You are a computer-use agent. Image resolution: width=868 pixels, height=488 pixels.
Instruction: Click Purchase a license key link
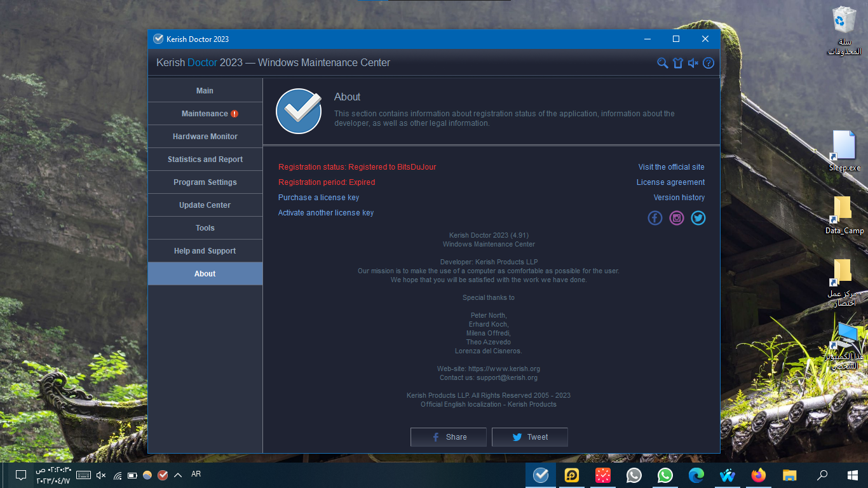pyautogui.click(x=318, y=198)
